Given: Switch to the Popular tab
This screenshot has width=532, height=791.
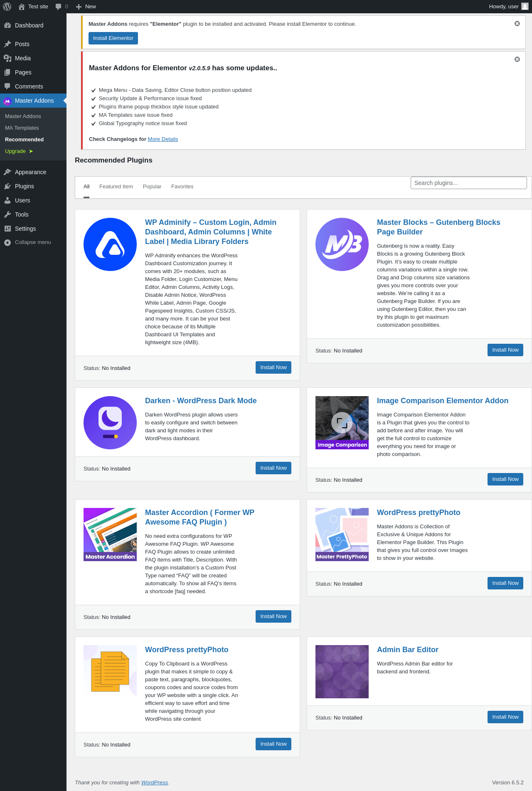Looking at the screenshot, I should [x=152, y=187].
